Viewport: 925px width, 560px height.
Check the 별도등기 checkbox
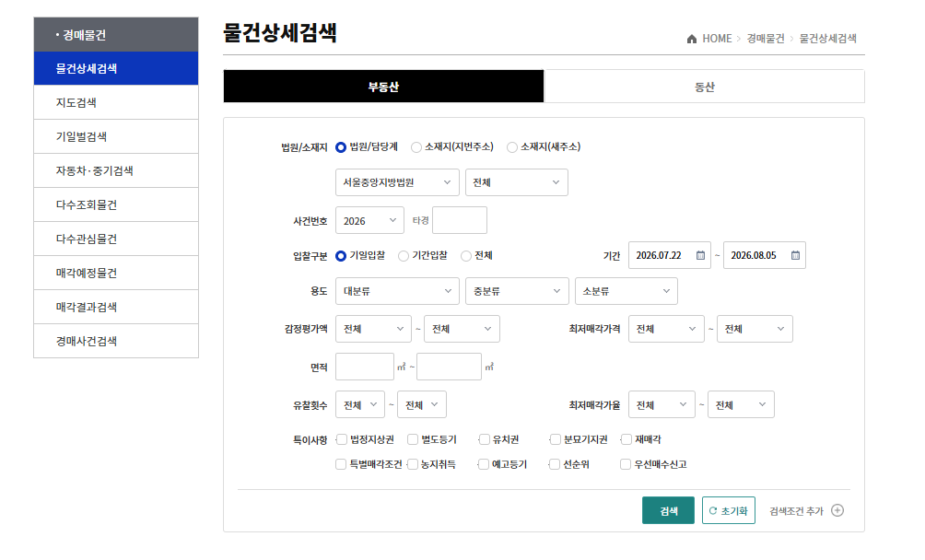pos(413,439)
